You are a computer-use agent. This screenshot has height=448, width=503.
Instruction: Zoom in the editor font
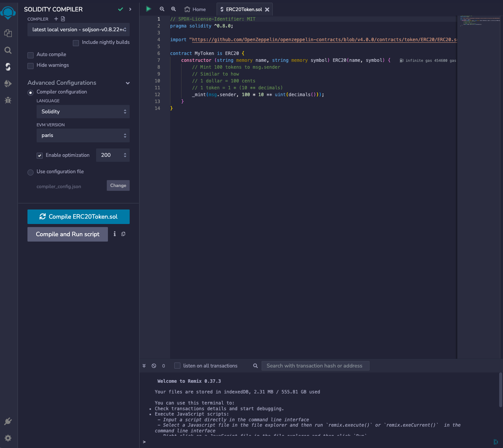pyautogui.click(x=174, y=9)
